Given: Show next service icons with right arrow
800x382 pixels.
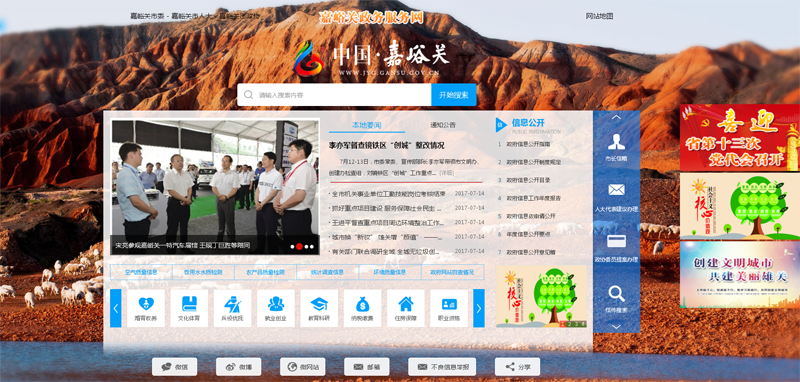Looking at the screenshot, I should [479, 308].
